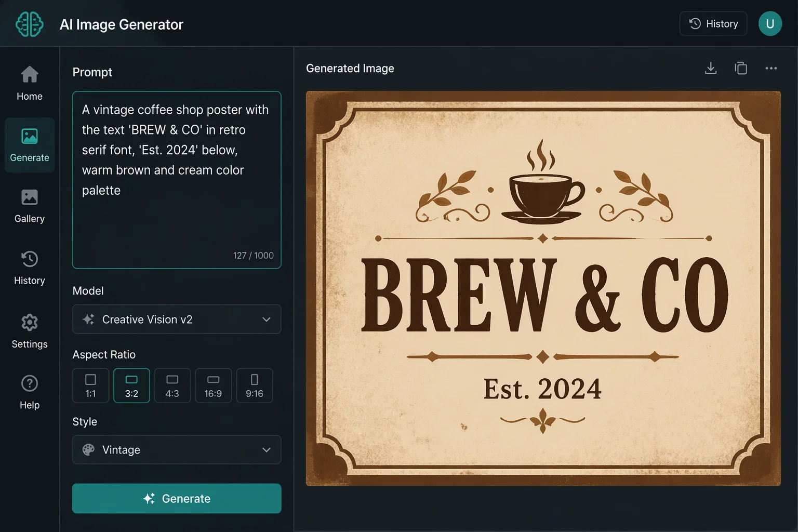Copy the generated image
The width and height of the screenshot is (798, 532).
tap(741, 69)
